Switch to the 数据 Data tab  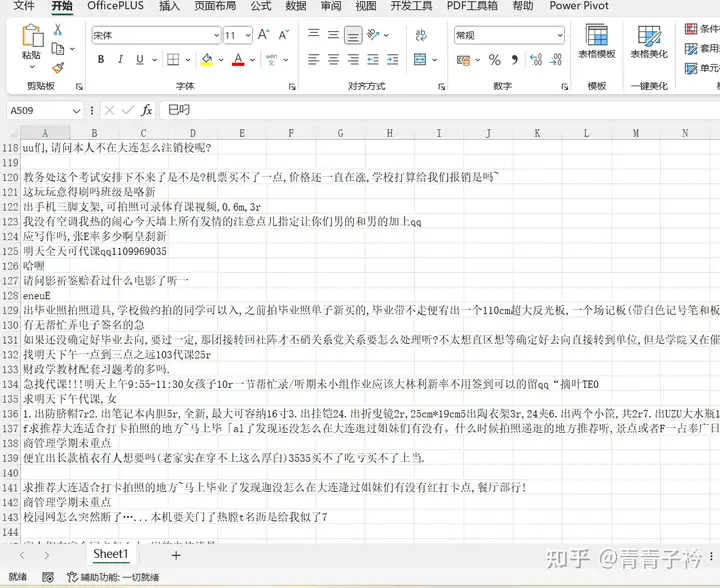pos(296,6)
